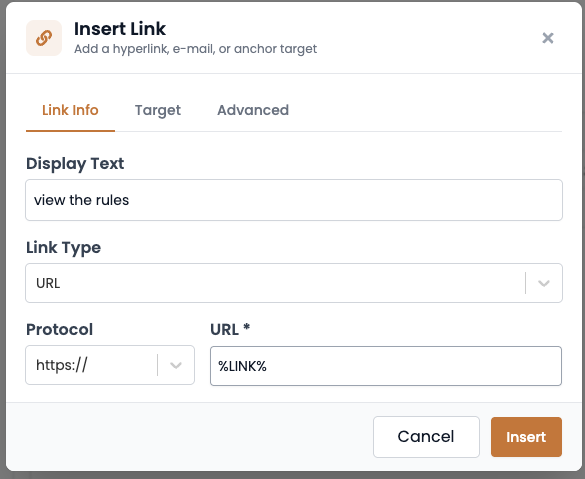Open the Protocol dropdown showing https://
This screenshot has height=479, width=585.
[x=110, y=365]
